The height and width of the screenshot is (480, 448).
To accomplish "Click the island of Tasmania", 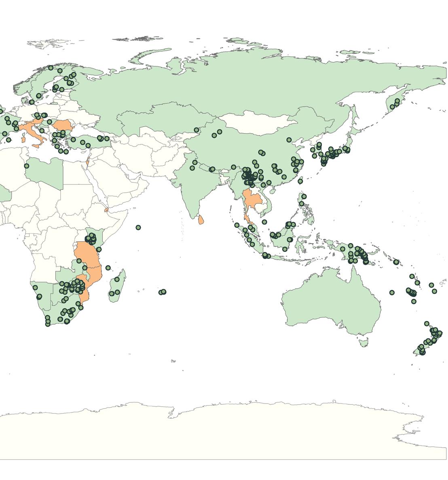I will click(363, 342).
